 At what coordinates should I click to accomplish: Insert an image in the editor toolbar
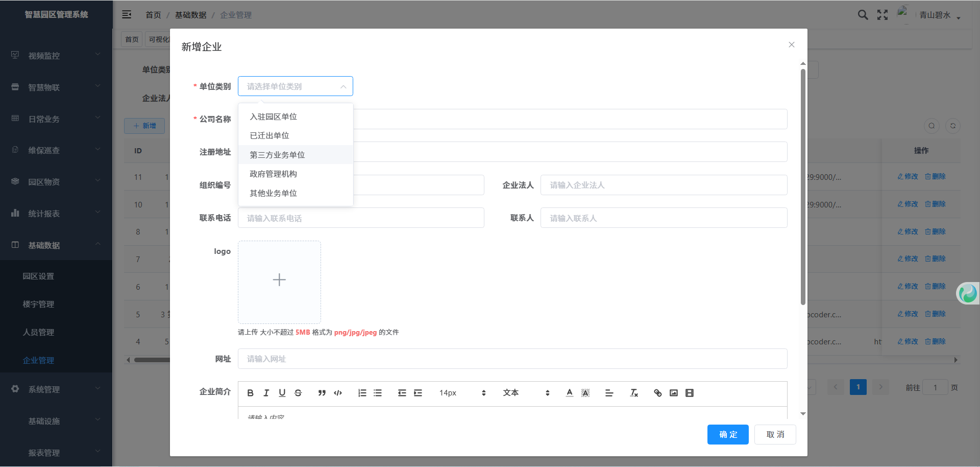click(674, 393)
